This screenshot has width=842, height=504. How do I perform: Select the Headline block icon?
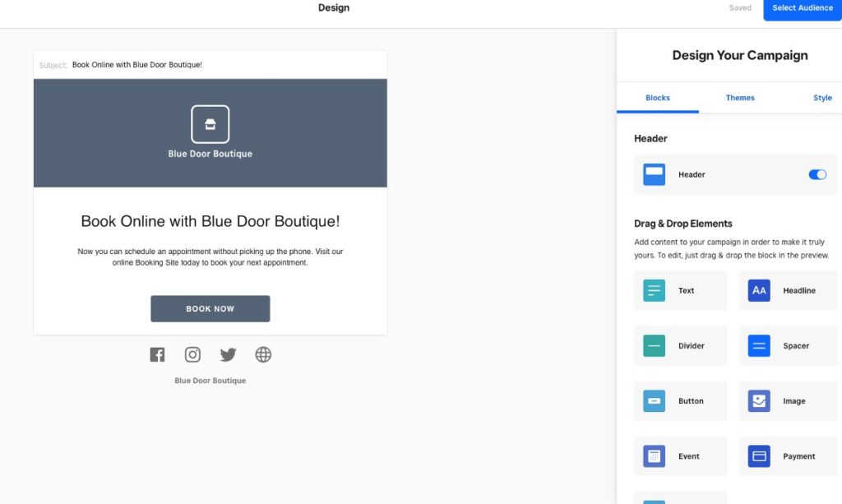point(757,290)
